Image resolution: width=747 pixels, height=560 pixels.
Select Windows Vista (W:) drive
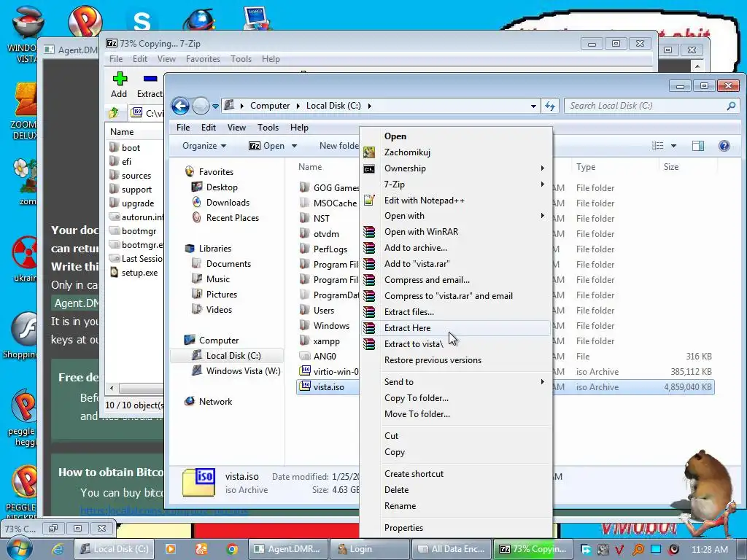pos(243,371)
